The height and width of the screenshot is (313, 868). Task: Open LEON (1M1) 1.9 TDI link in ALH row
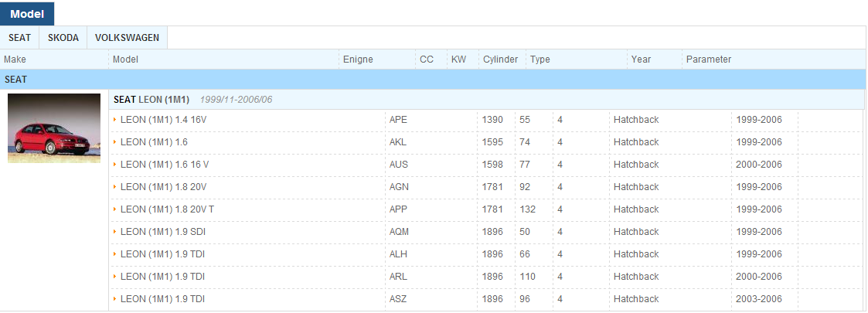(163, 253)
